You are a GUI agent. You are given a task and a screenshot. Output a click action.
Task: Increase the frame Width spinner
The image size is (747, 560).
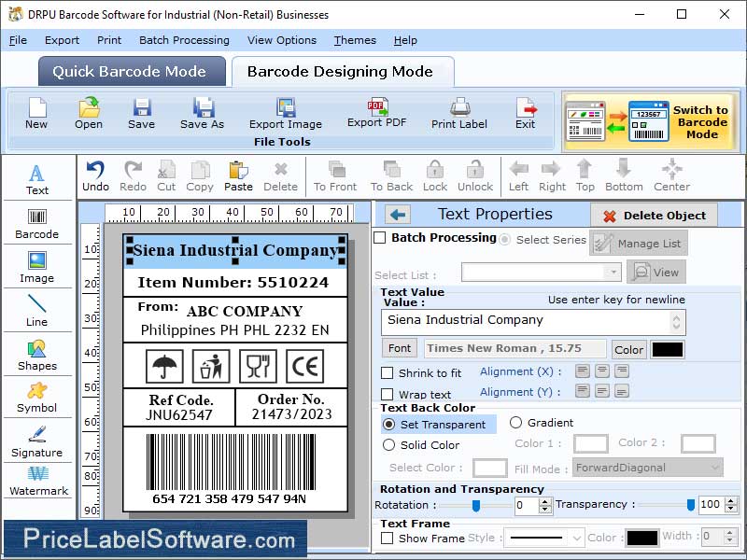click(730, 533)
